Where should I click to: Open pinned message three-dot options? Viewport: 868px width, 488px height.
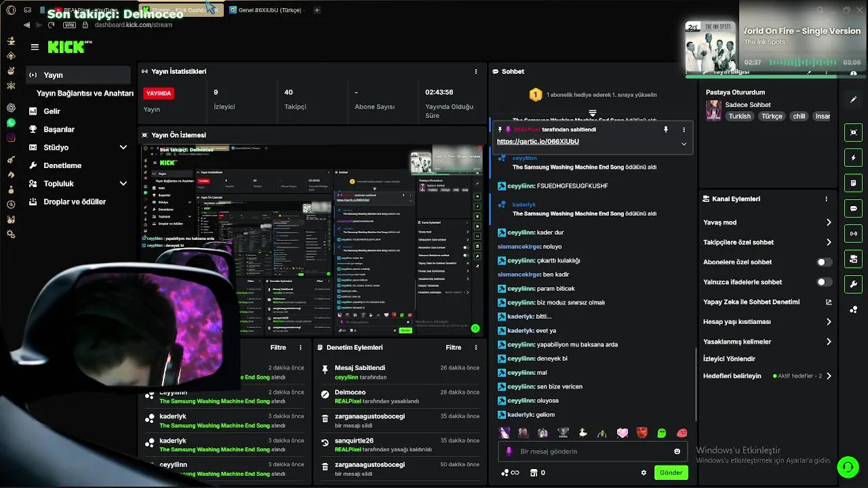pyautogui.click(x=684, y=129)
